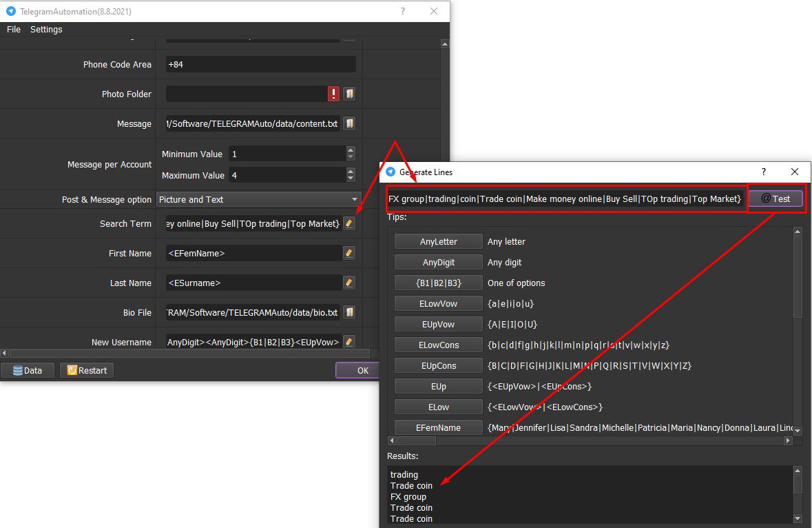Click the red warning icon in Photo Folder

point(333,94)
